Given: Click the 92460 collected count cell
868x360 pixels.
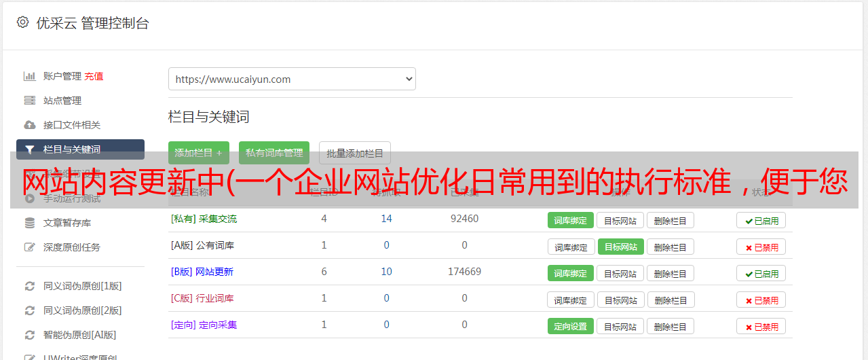Looking at the screenshot, I should (464, 219).
